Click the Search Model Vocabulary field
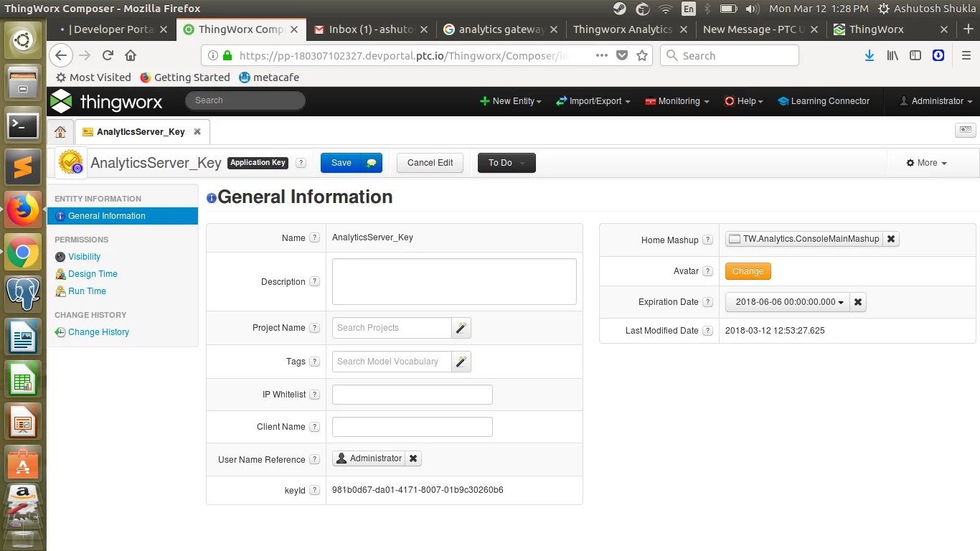980x551 pixels. pyautogui.click(x=392, y=362)
